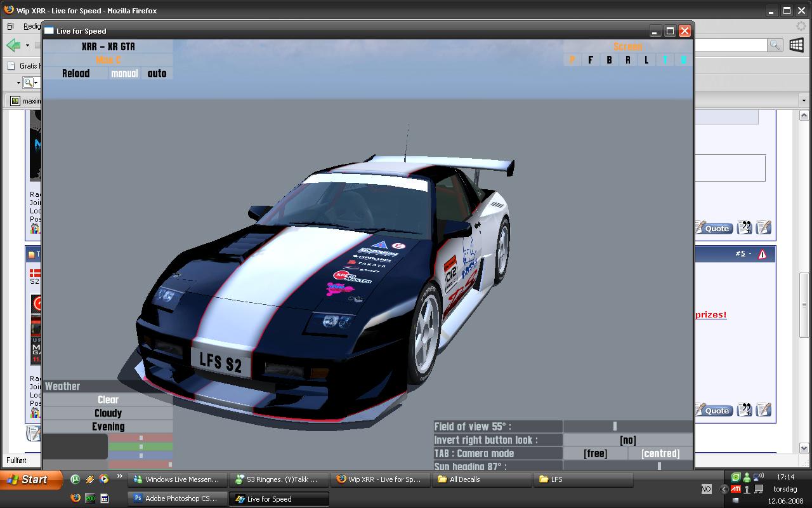The height and width of the screenshot is (508, 812).
Task: Click the Messenger buddy tray icon
Action: (747, 477)
